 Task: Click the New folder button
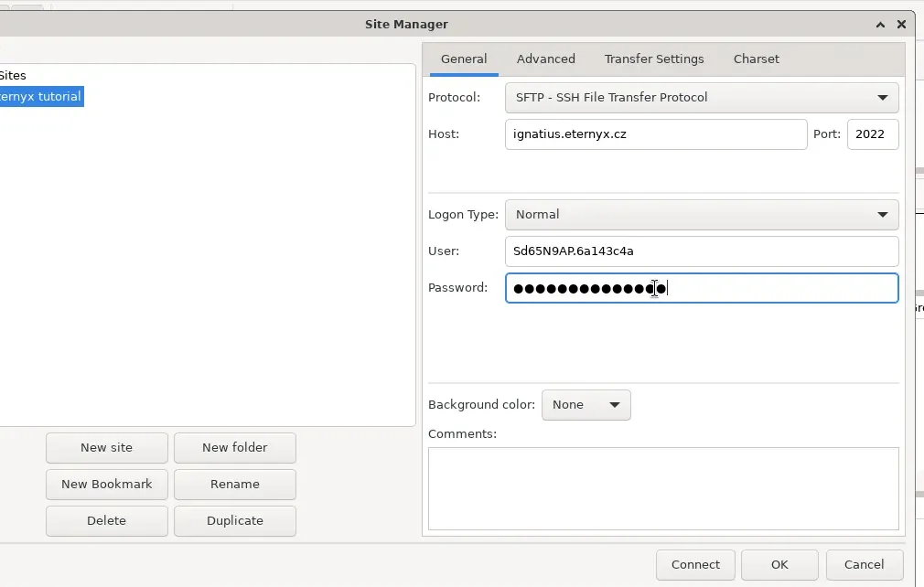coord(234,448)
